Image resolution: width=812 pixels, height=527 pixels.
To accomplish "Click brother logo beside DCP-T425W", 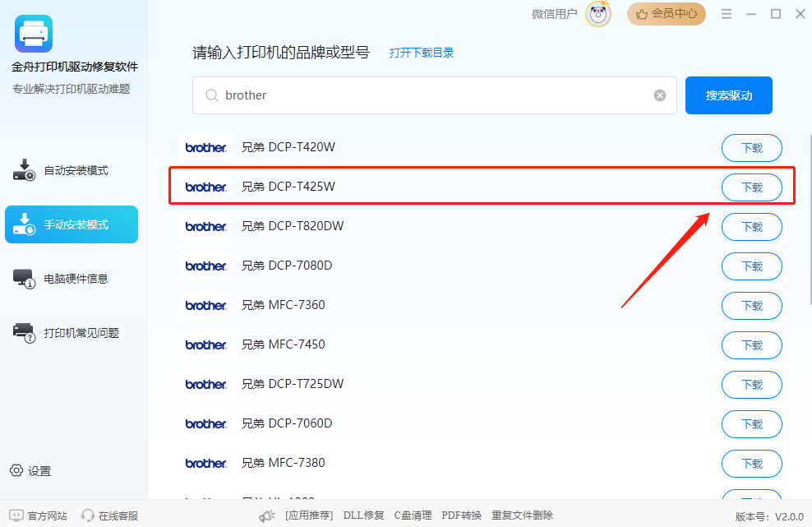I will pyautogui.click(x=205, y=187).
